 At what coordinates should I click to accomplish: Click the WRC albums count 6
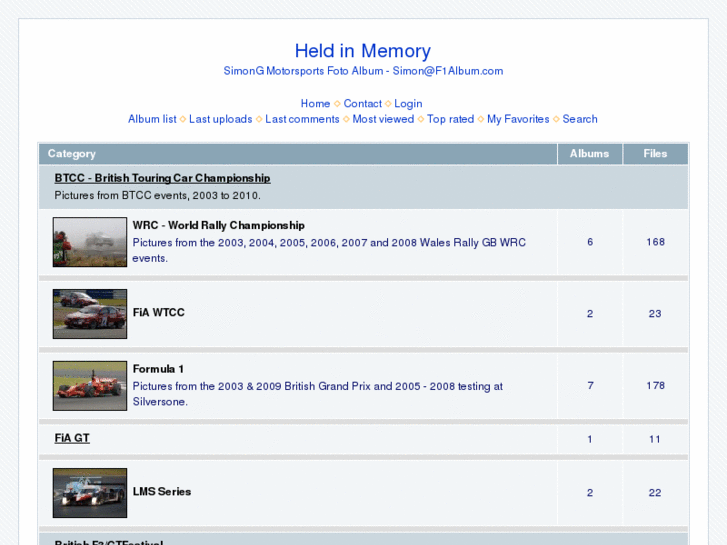point(590,242)
